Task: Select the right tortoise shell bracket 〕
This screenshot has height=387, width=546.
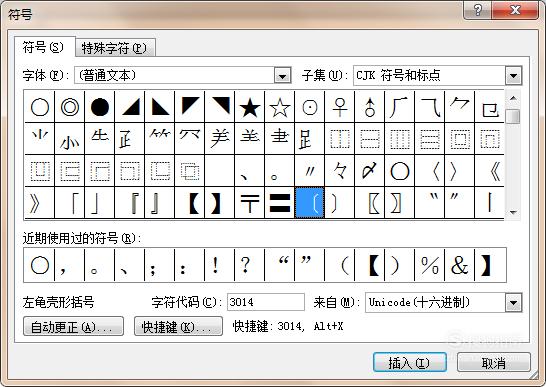Action: click(340, 203)
